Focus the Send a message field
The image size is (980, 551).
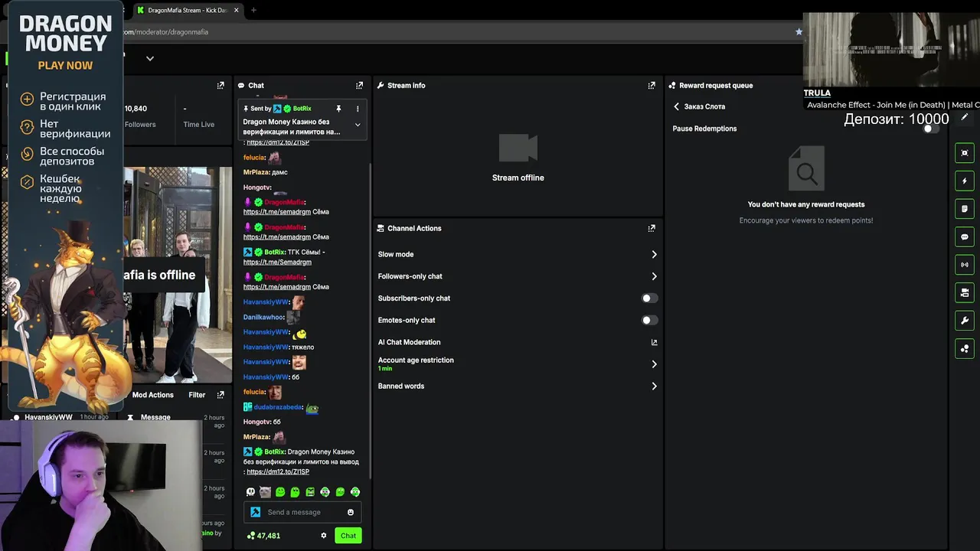coord(302,512)
